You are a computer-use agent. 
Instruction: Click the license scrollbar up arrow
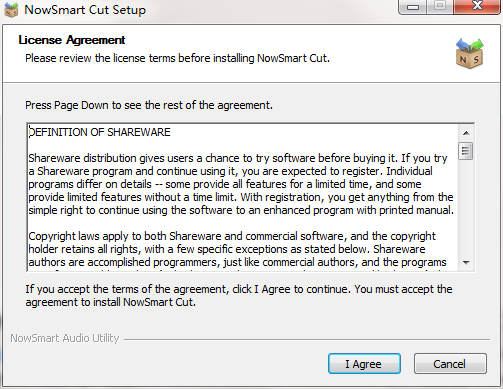tap(466, 133)
